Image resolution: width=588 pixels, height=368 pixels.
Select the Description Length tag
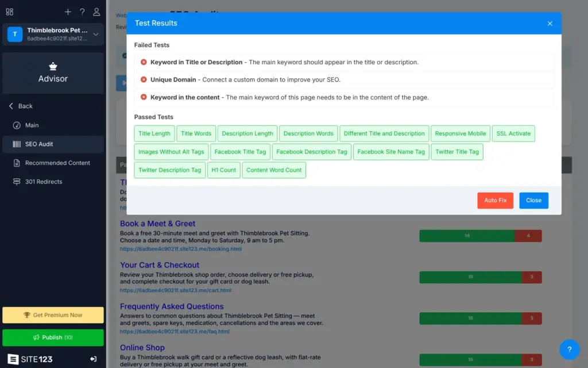(247, 133)
